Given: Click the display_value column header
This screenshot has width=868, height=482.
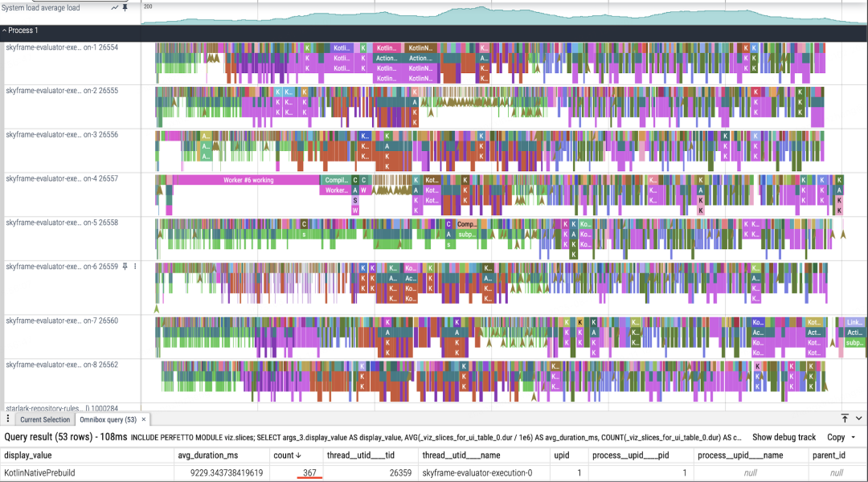Looking at the screenshot, I should [27, 455].
